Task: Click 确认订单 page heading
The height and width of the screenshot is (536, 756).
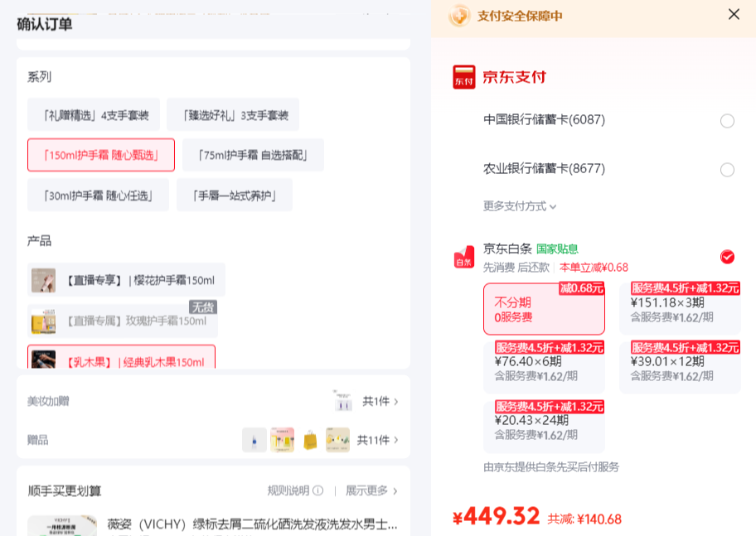Action: (45, 24)
